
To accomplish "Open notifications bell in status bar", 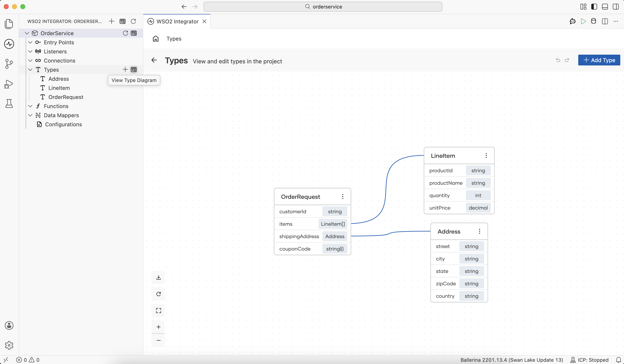I will point(618,360).
